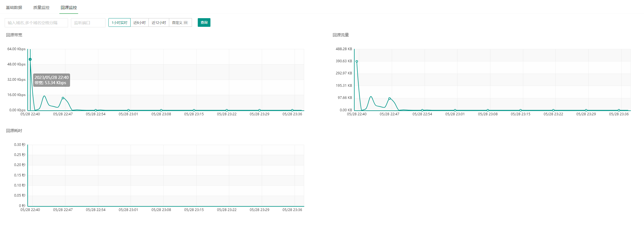Select the 回源监控 tab
This screenshot has height=226, width=644.
pos(69,7)
